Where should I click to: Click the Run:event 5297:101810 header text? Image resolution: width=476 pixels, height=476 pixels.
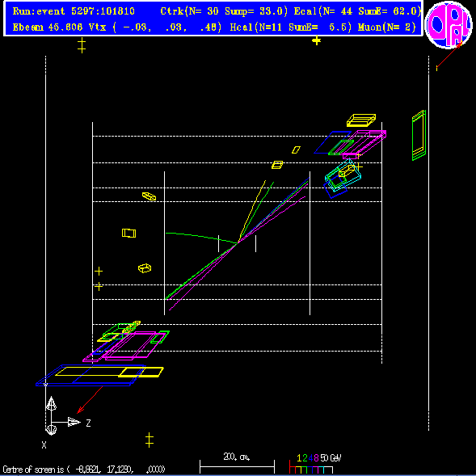click(x=74, y=11)
